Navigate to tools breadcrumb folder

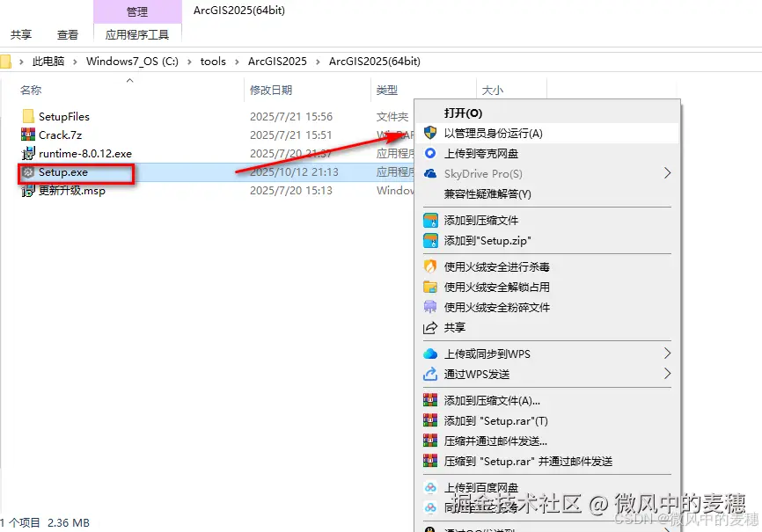point(213,62)
